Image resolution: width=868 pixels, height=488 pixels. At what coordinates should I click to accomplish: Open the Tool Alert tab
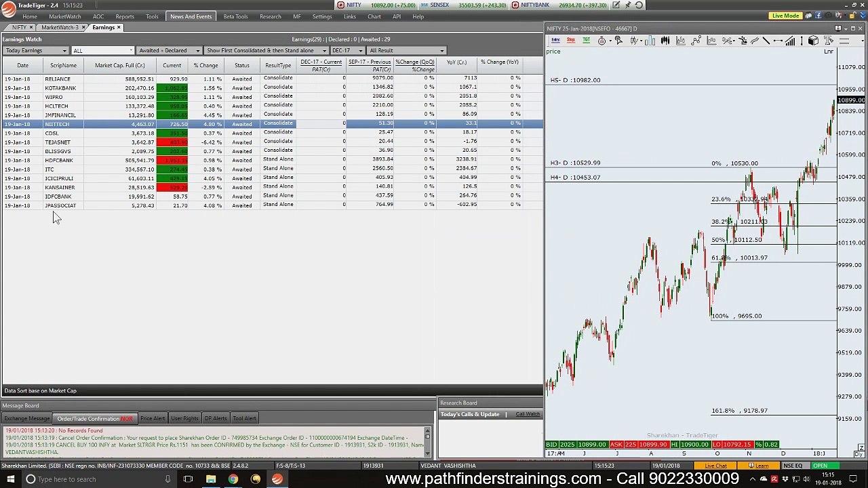(x=244, y=418)
